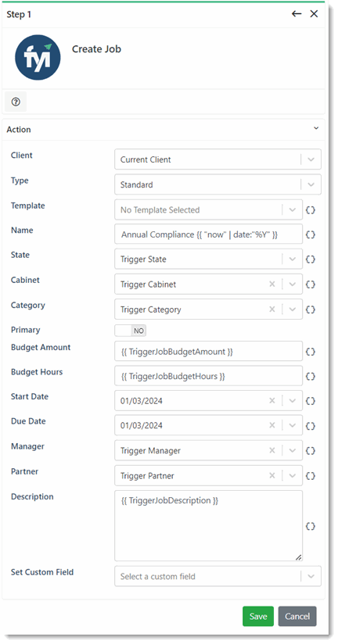Expand the Type dropdown showing Standard
This screenshot has height=644, width=338.
311,184
